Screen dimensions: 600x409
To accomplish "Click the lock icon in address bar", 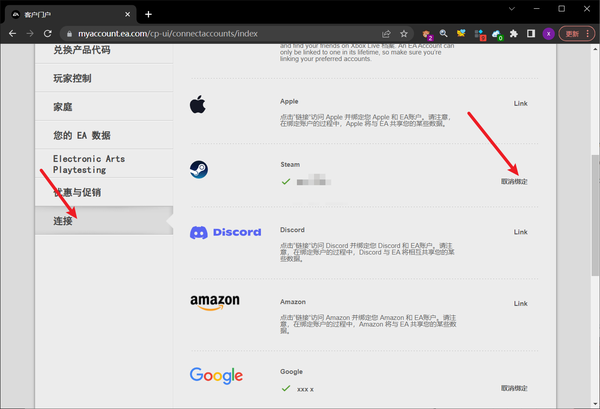I will pos(69,34).
